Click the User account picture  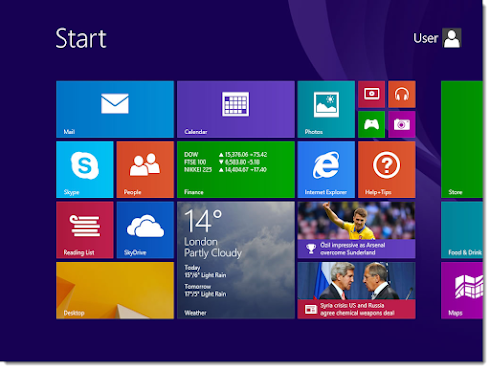pos(452,38)
